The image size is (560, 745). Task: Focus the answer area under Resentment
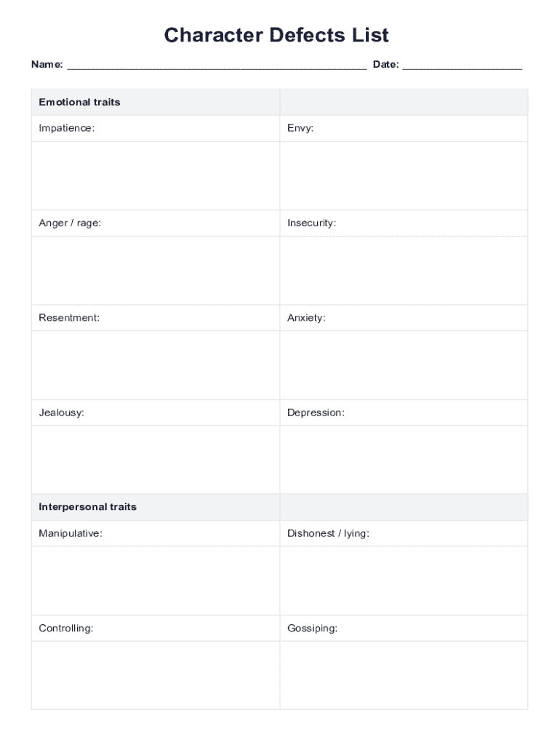(x=156, y=364)
